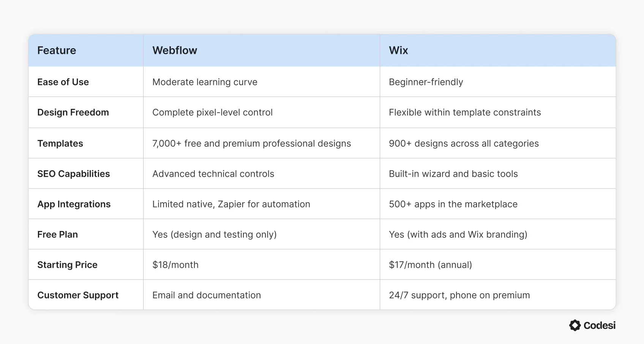Select the App Integrations row label
Viewport: 644px width, 344px height.
pos(74,204)
